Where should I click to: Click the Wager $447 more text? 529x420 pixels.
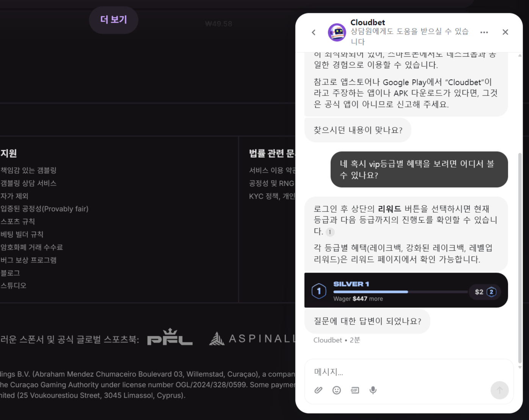[358, 299]
